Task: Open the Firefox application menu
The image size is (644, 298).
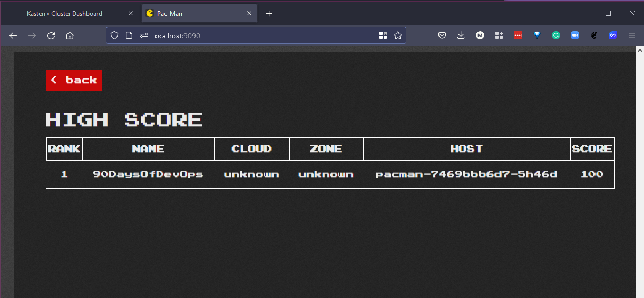Action: 631,35
